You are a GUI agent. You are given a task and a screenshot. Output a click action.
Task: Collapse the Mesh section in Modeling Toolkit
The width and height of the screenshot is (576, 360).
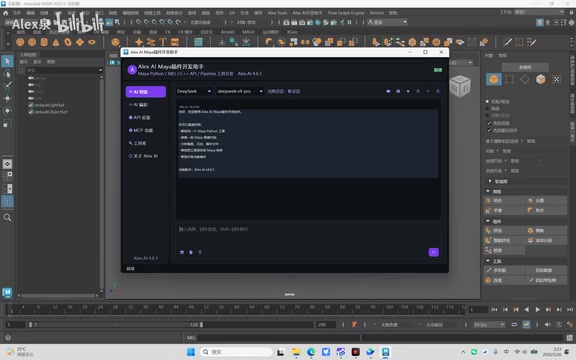coord(488,191)
